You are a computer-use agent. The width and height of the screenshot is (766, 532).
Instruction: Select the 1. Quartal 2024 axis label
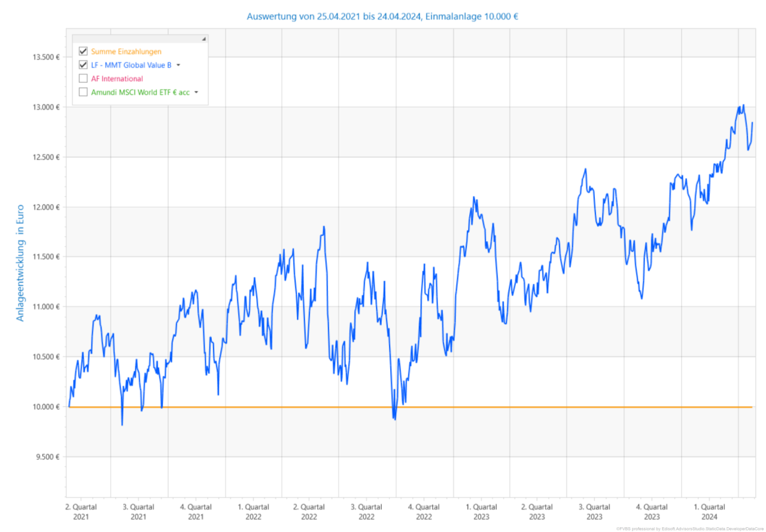[x=710, y=511]
